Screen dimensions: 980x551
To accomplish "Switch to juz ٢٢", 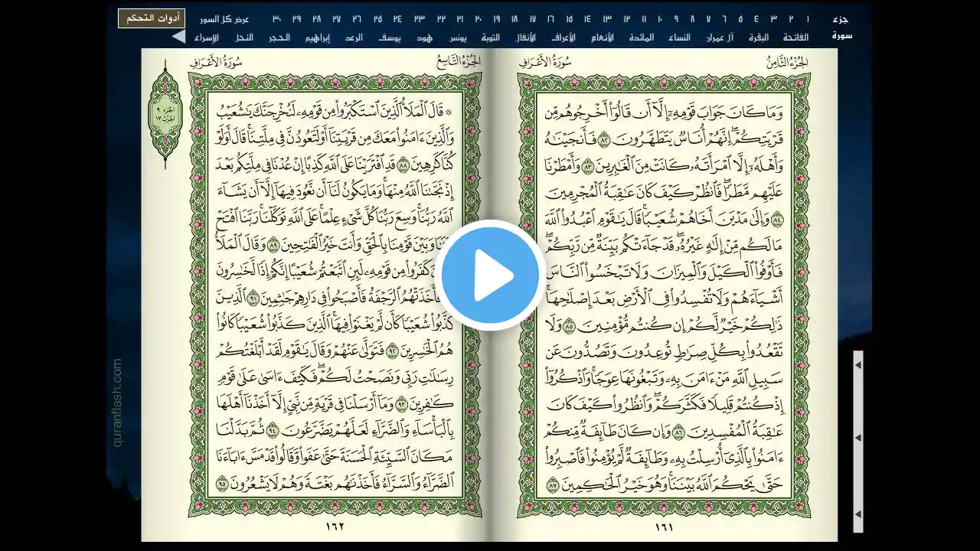I will point(441,18).
